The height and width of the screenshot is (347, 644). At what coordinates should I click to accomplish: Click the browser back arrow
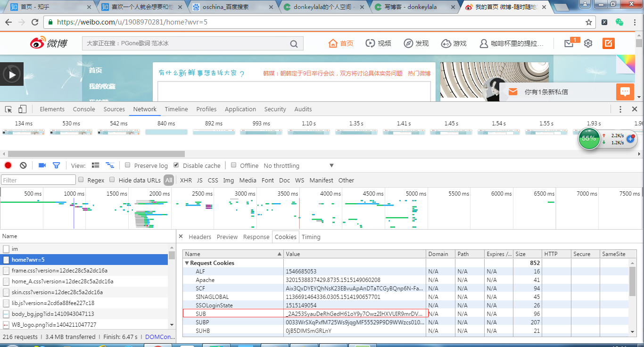pyautogui.click(x=9, y=22)
